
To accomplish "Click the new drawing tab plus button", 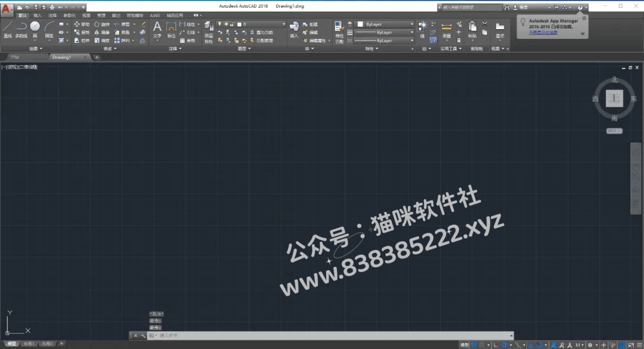I will coord(97,57).
